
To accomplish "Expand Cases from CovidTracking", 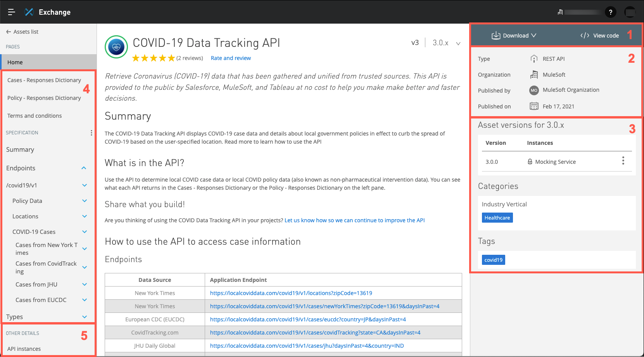I will click(85, 268).
